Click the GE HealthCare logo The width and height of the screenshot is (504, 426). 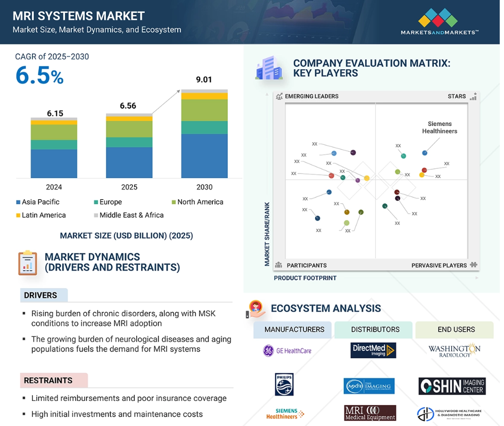[287, 350]
